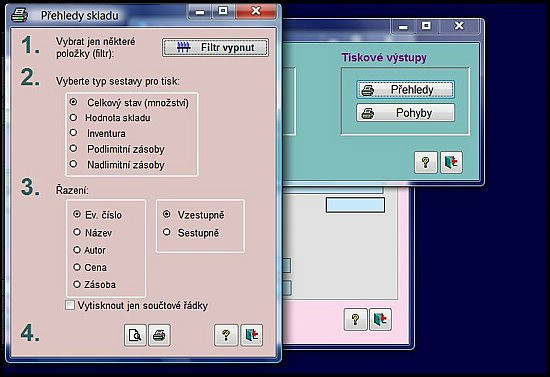Choose Sestupně sort order
The width and height of the screenshot is (550, 377).
pyautogui.click(x=167, y=232)
